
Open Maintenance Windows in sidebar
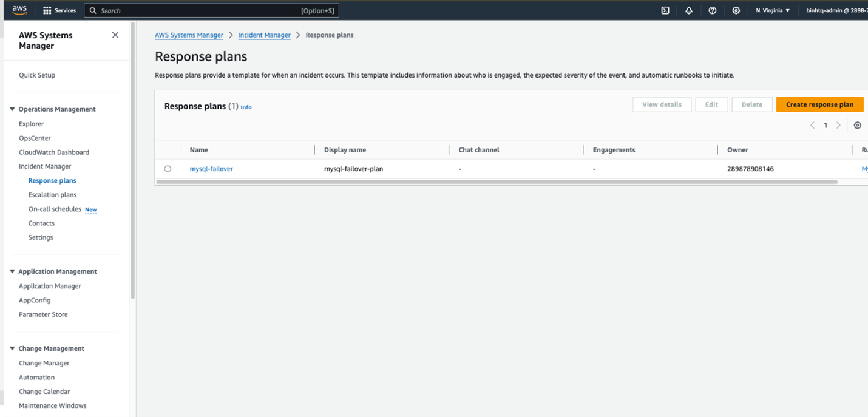point(53,405)
